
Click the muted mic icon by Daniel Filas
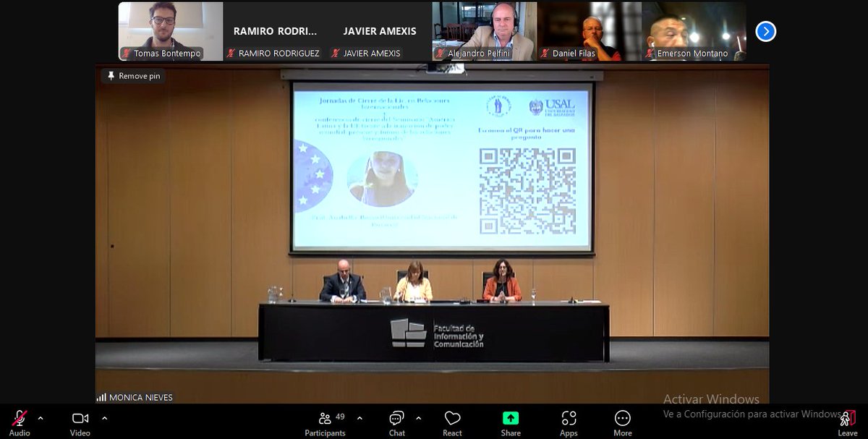tap(545, 54)
